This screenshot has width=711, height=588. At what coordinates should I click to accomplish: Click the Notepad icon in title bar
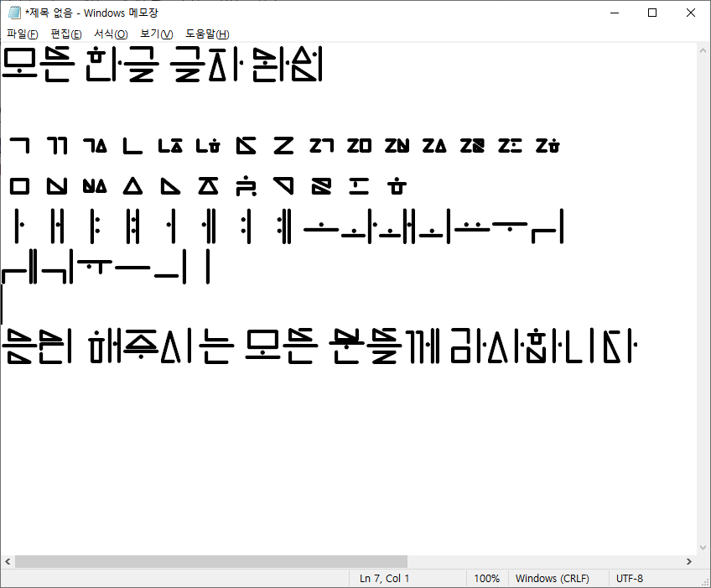13,13
